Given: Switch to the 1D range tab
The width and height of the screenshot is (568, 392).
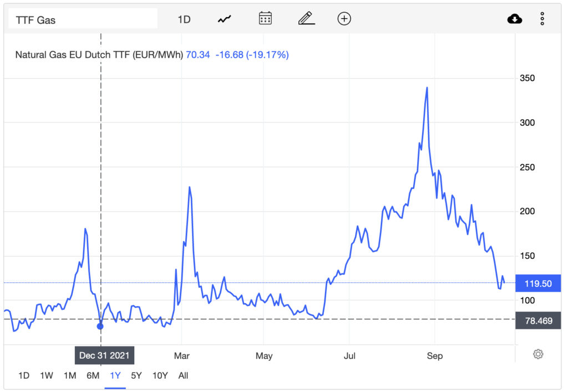Looking at the screenshot, I should (x=24, y=376).
